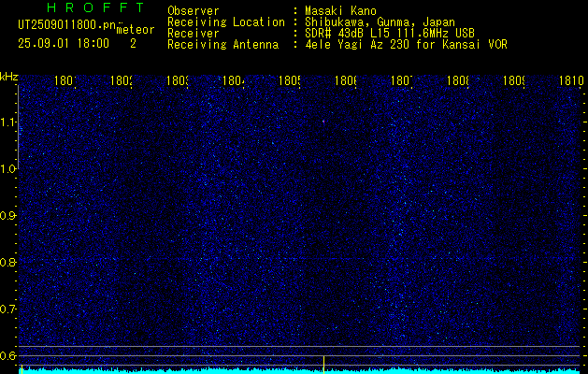Select observer name Masaki Kano
Viewport: 588px width, 374px height.
tap(341, 11)
